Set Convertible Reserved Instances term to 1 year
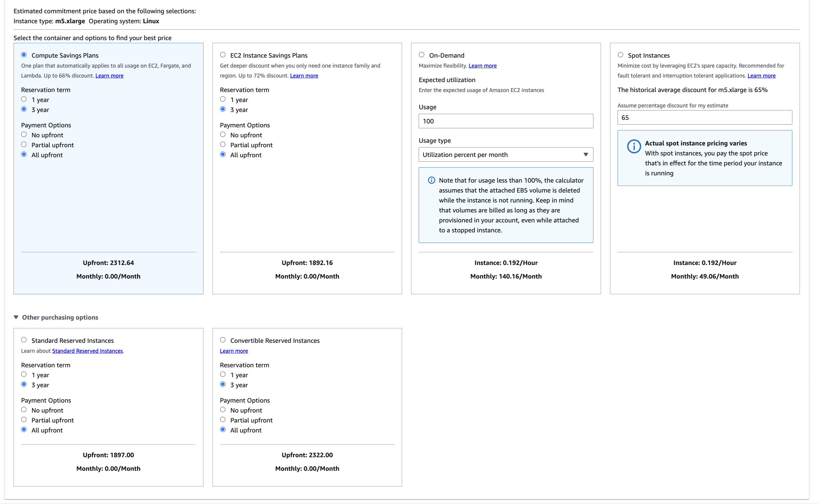The height and width of the screenshot is (504, 818). pyautogui.click(x=223, y=374)
